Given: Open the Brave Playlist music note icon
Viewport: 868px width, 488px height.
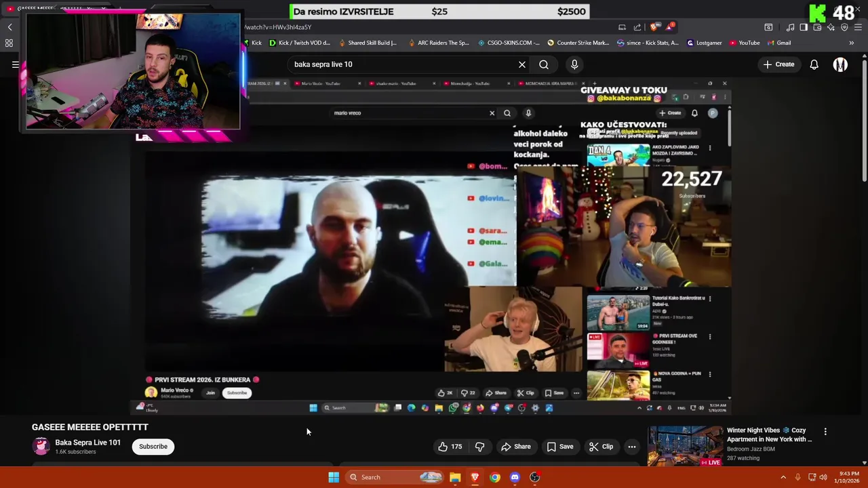Looking at the screenshot, I should pyautogui.click(x=790, y=27).
